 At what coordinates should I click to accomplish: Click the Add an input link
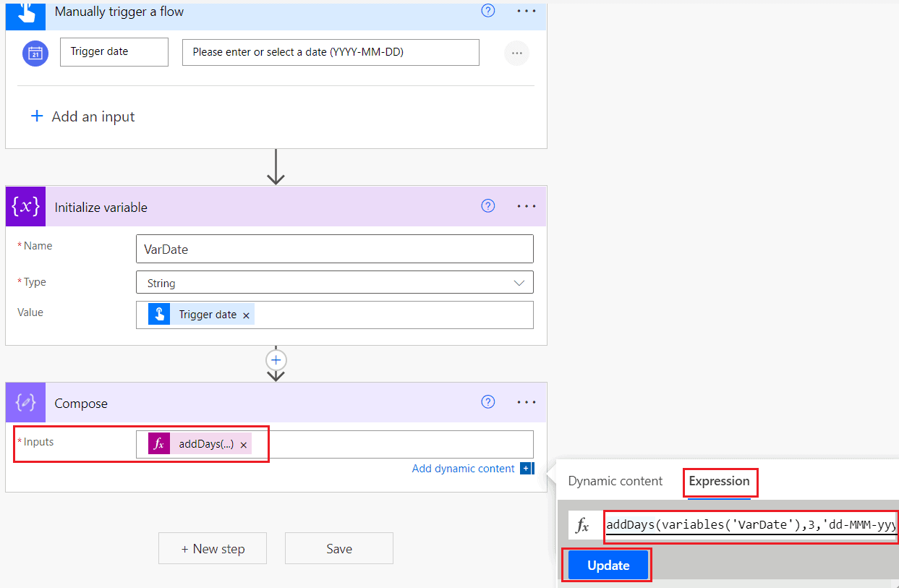tap(82, 116)
